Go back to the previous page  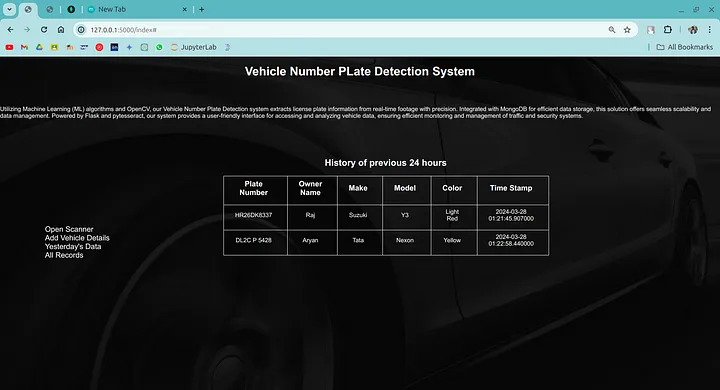(10, 29)
